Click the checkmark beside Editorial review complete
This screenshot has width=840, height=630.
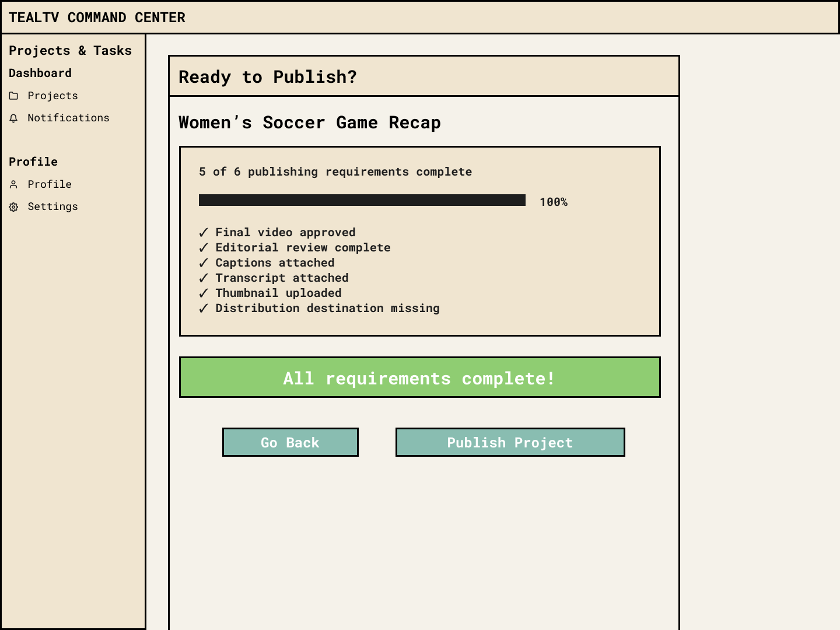204,247
